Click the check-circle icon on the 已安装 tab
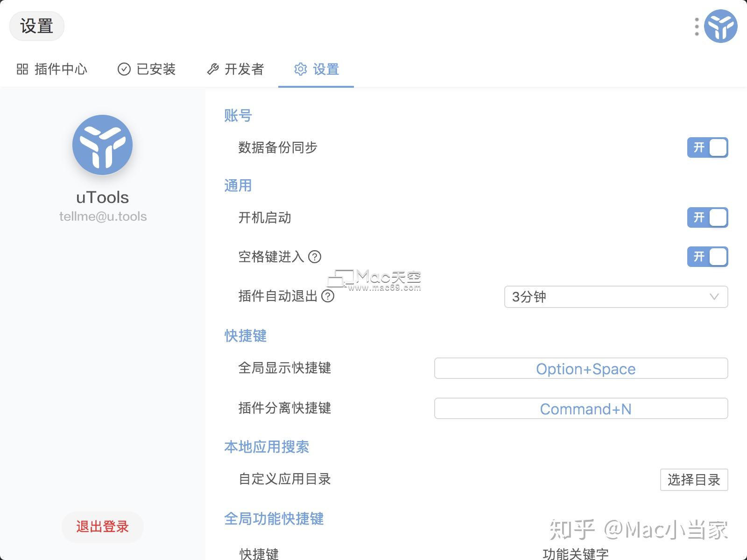 click(x=123, y=69)
